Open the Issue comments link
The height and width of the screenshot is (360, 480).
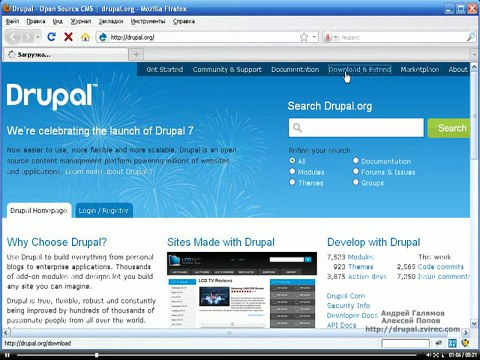click(444, 276)
